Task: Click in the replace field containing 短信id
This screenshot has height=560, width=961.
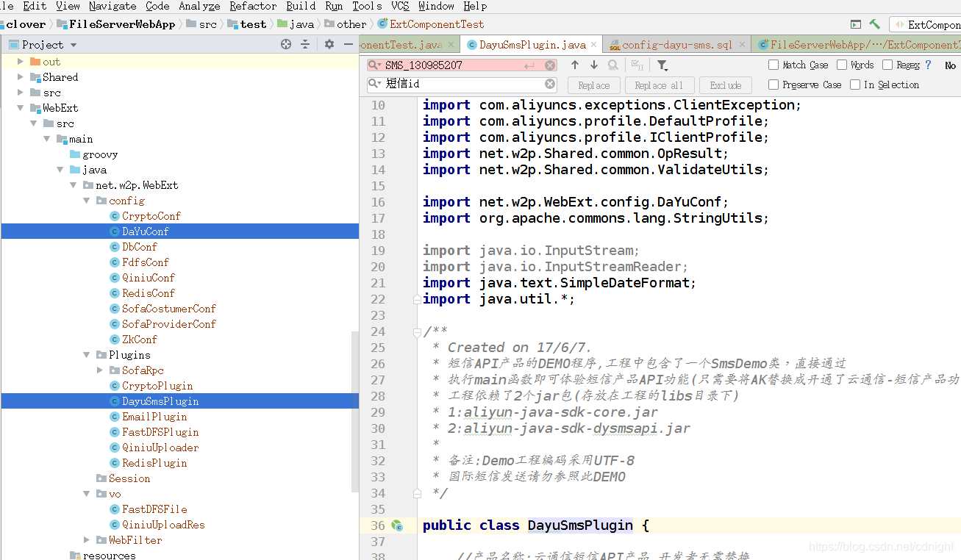Action: point(463,85)
